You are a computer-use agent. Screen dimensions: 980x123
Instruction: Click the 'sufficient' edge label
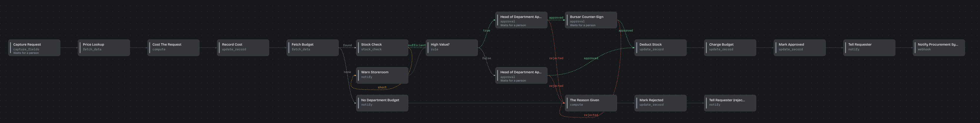417,45
